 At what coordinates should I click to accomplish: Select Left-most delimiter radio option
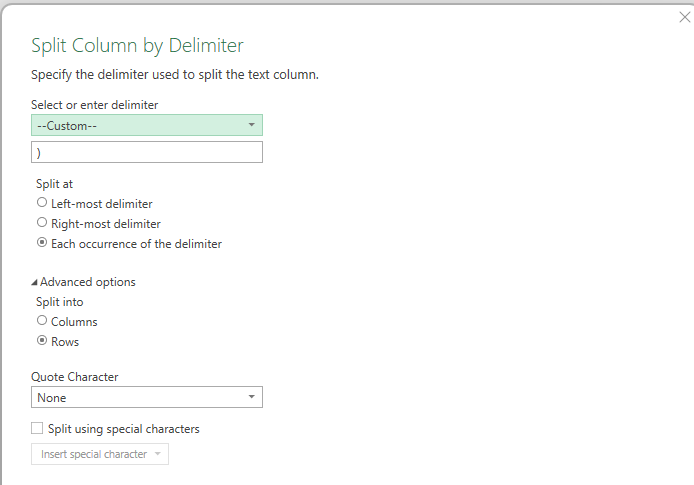(42, 203)
